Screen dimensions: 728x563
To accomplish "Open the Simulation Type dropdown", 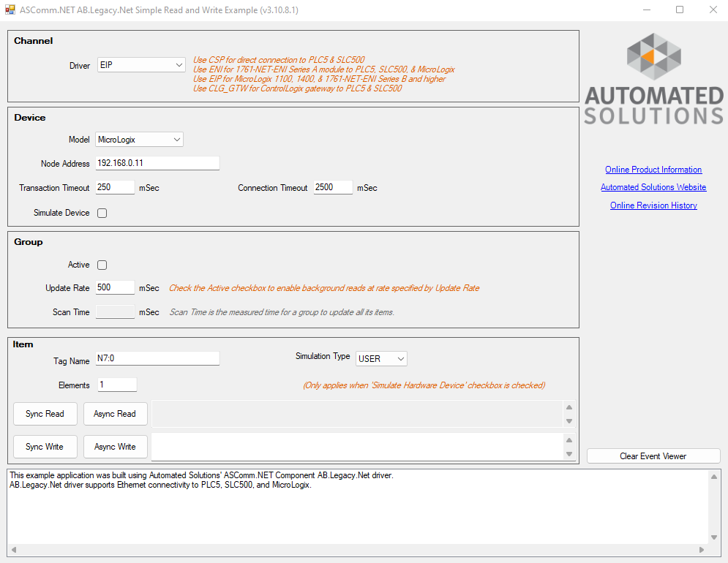I will click(381, 359).
